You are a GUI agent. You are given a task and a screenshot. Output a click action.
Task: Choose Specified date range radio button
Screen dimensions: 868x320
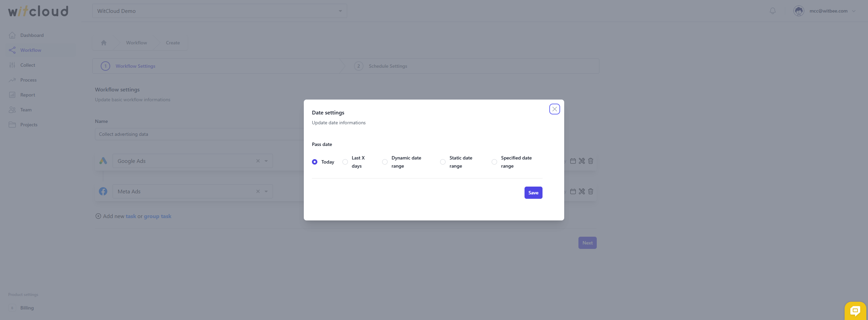point(494,162)
